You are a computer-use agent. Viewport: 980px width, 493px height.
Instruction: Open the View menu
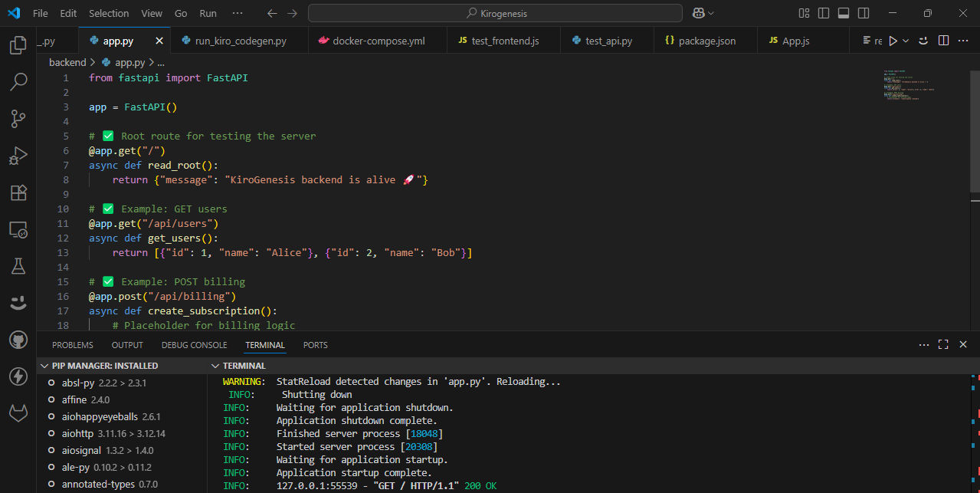(x=152, y=13)
